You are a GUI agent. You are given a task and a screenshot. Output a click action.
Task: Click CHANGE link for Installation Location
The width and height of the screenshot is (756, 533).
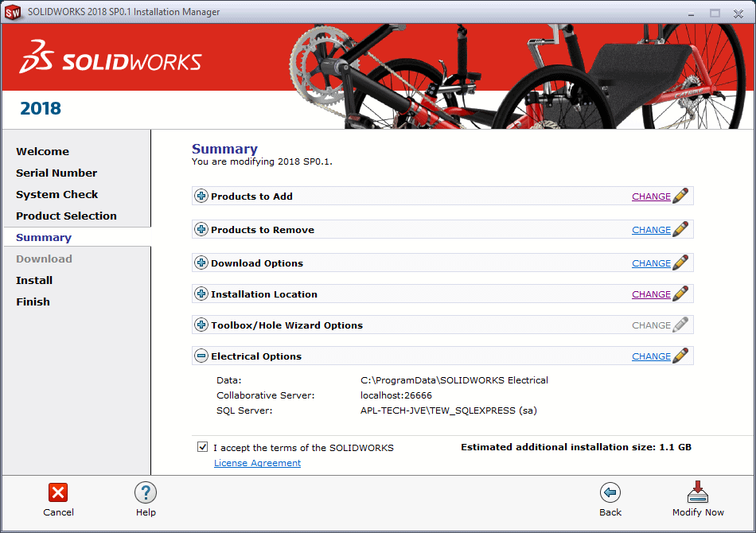coord(651,294)
